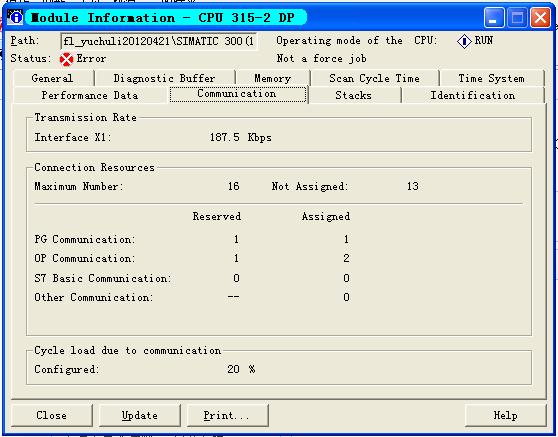Screen dimensions: 558x437
Task: Click the RUN operating mode icon
Action: click(464, 41)
